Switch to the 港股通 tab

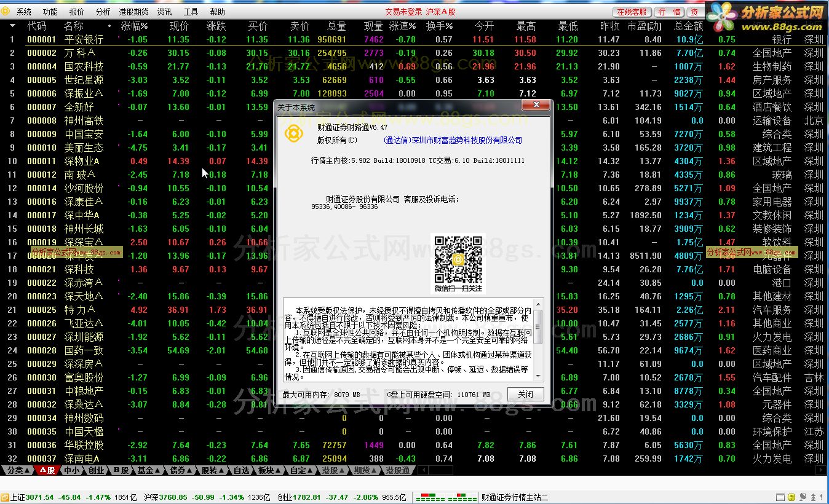click(x=397, y=470)
